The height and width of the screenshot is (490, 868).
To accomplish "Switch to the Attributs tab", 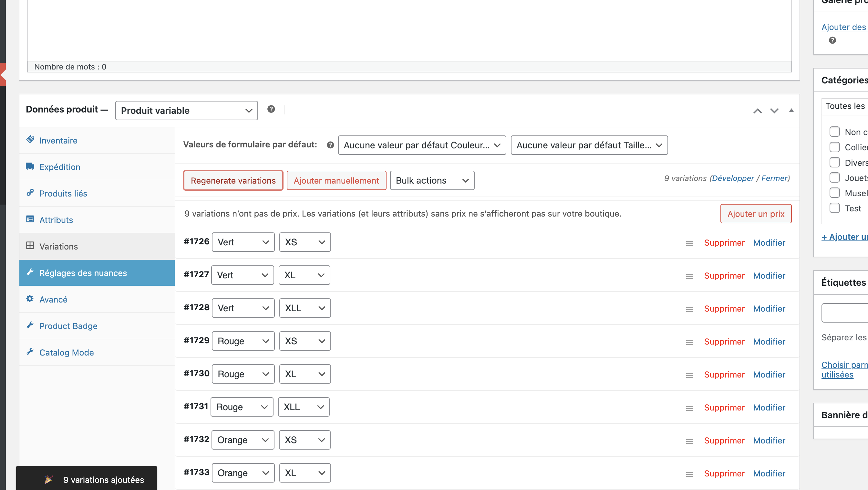I will click(56, 220).
